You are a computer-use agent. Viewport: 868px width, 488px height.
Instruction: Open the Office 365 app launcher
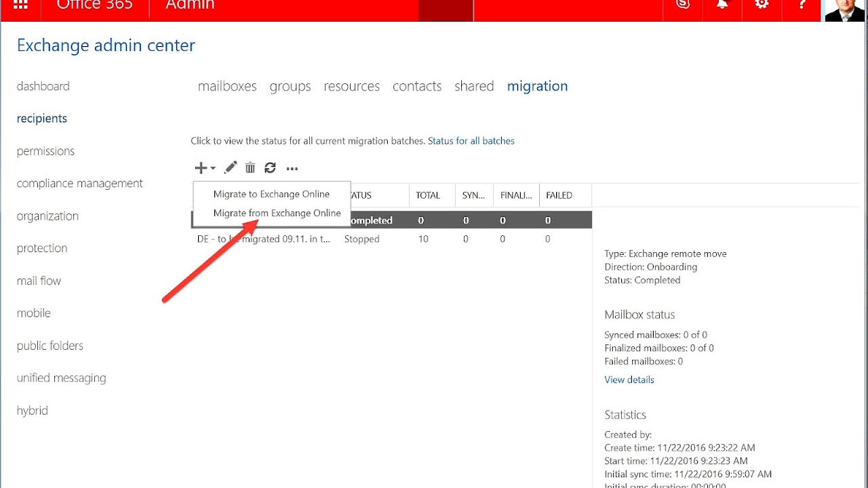click(x=20, y=5)
